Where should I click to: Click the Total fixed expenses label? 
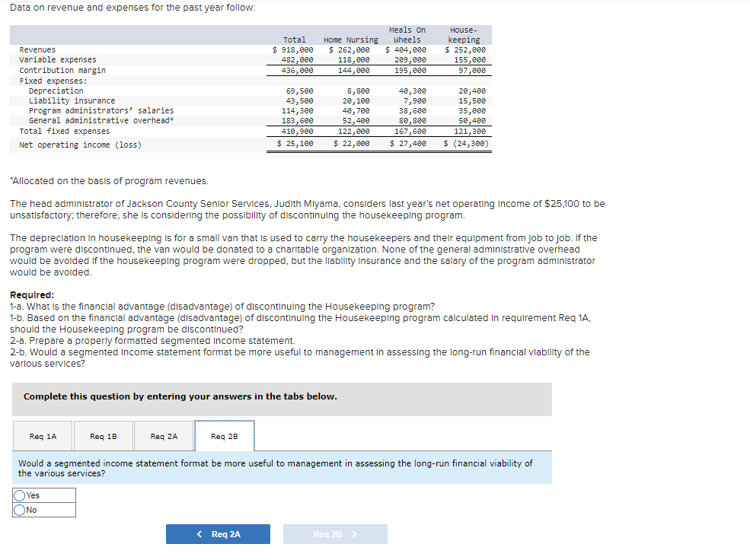[65, 131]
